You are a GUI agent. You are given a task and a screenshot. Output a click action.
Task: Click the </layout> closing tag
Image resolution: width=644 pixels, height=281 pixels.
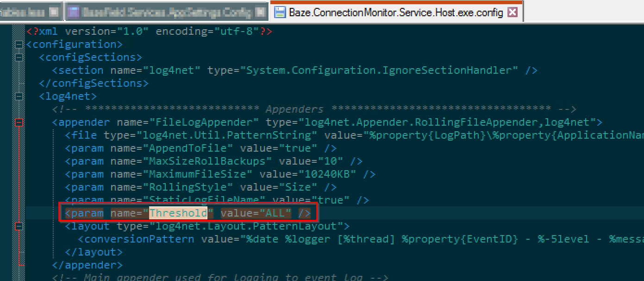pos(94,252)
